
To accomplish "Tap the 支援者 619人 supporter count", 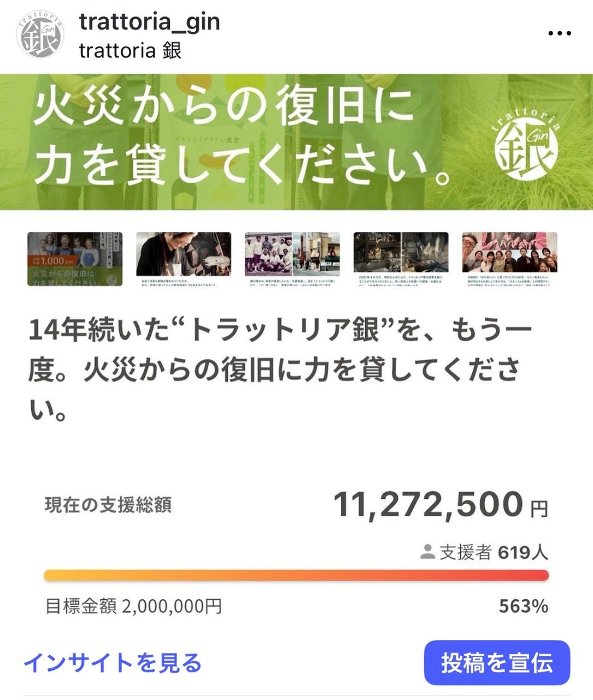I will 493,552.
